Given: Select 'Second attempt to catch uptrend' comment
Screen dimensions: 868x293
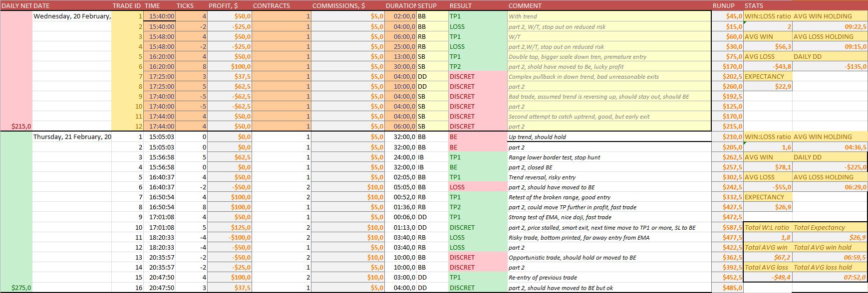Looking at the screenshot, I should 609,116.
